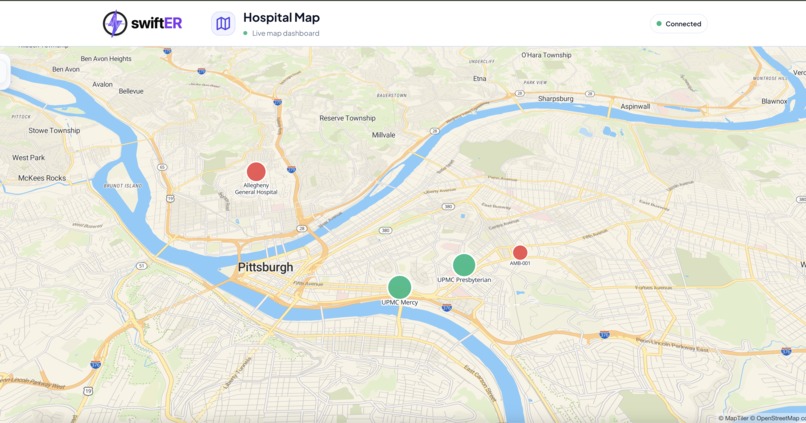
Task: Select the UPMC Mercy green marker
Action: pyautogui.click(x=399, y=287)
